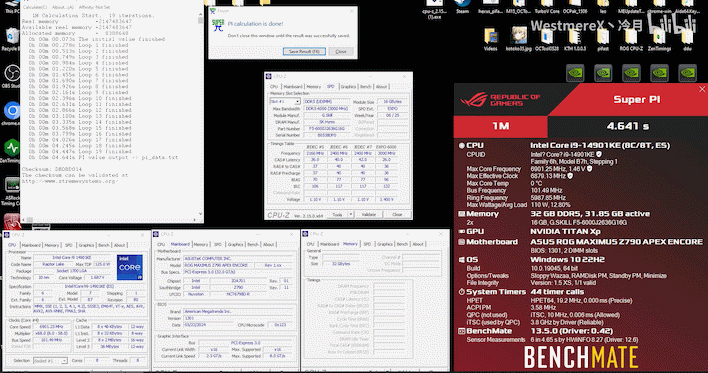Click the last NVIDIA GPU tray icon
This screenshot has width=708, height=373.
tap(687, 73)
